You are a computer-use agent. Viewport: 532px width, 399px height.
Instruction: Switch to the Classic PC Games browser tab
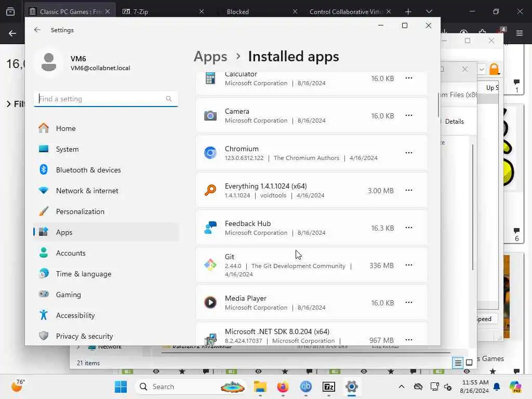[70, 11]
